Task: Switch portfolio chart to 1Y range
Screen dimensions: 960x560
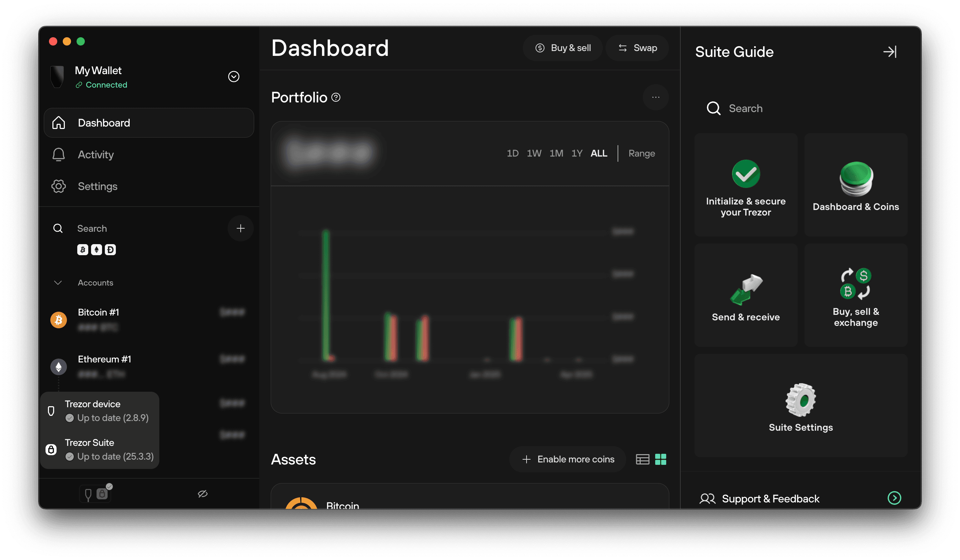Action: point(577,153)
